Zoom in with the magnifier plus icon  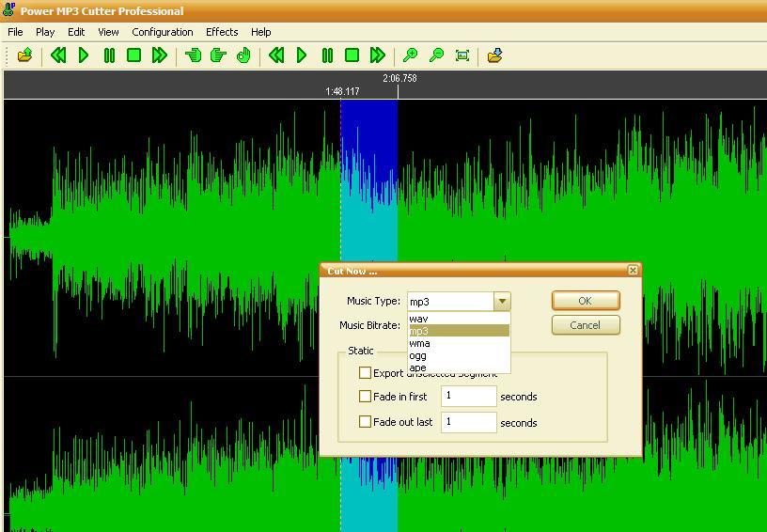[x=411, y=55]
